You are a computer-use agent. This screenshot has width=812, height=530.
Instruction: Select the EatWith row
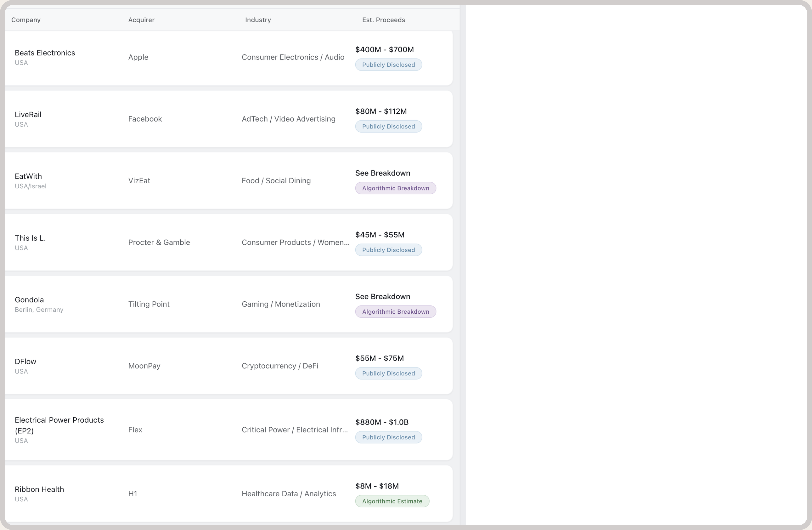click(228, 180)
